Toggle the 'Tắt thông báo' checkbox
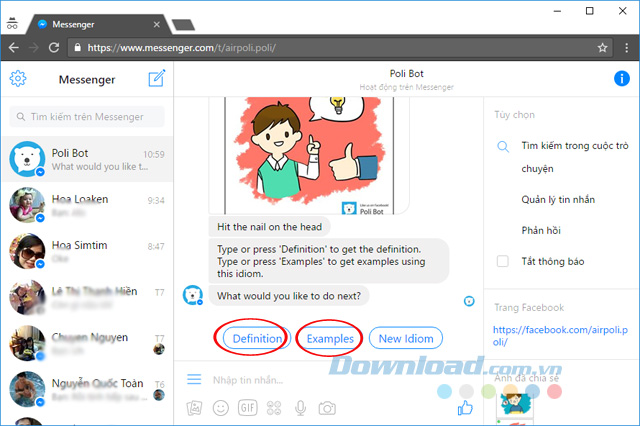 (x=503, y=262)
